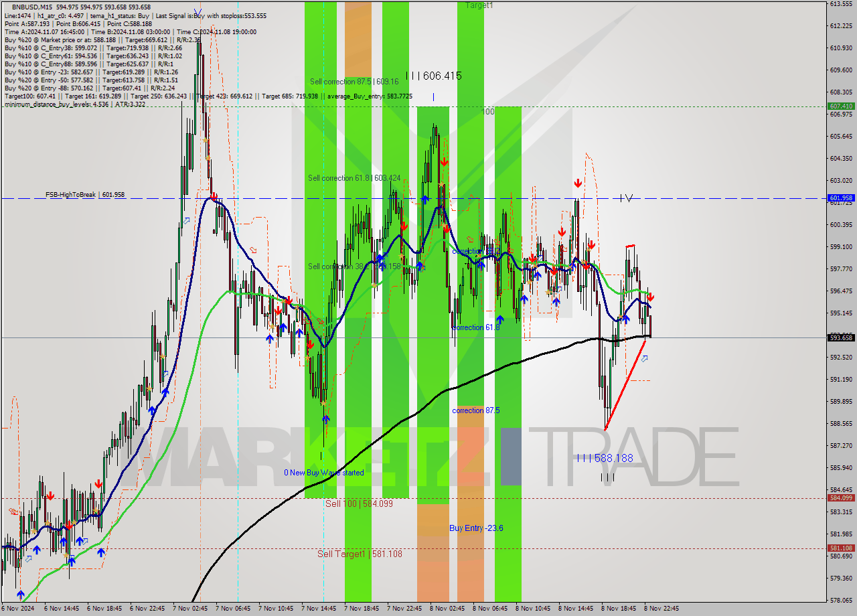Click the '100' level label

[488, 112]
